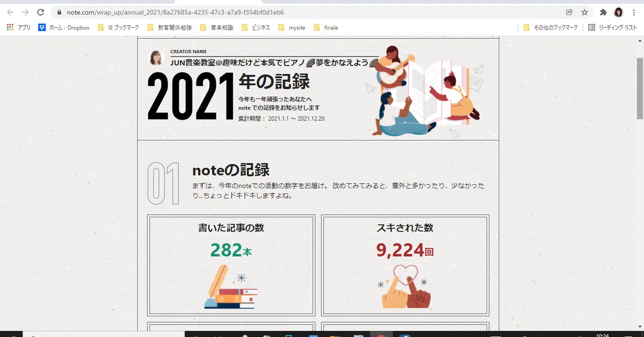Screen dimensions: 644x337
Task: Open the finale bookmark folder
Action: [326, 27]
